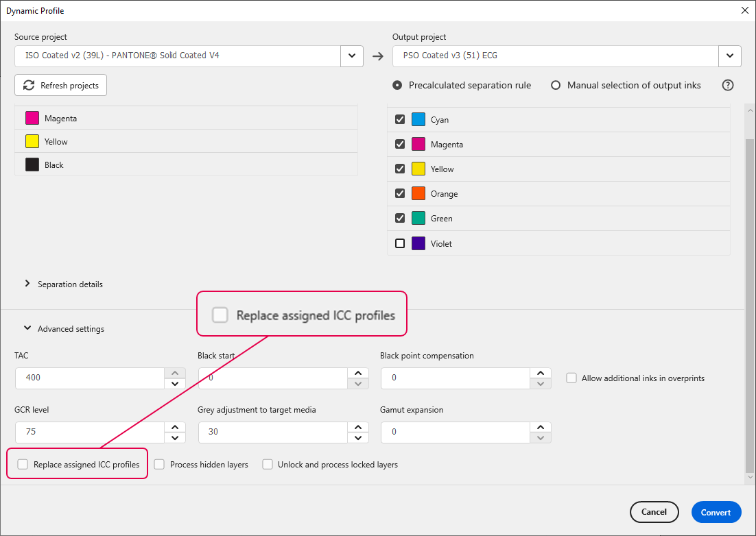Click the output Orange color swatch
756x536 pixels.
click(418, 193)
